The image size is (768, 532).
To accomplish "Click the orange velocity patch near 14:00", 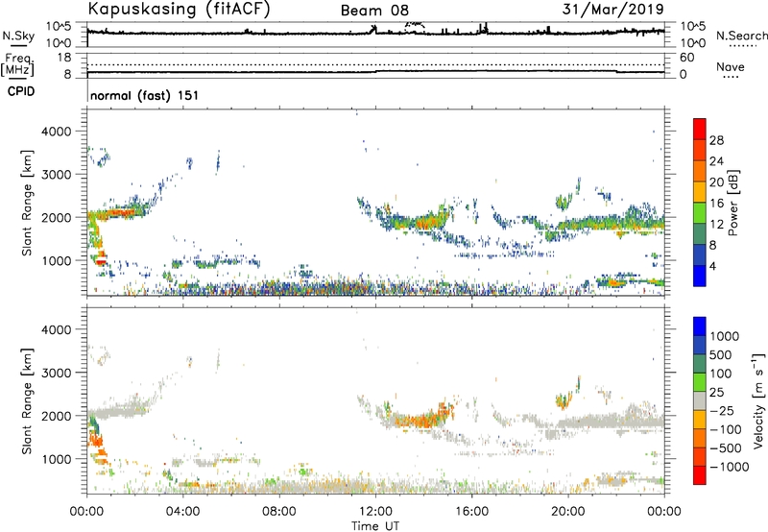I will 423,420.
